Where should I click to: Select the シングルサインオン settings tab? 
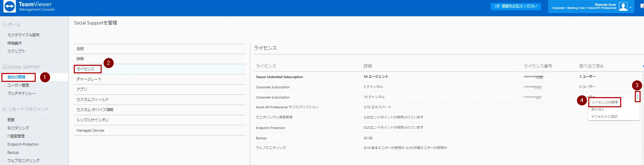coord(160,120)
